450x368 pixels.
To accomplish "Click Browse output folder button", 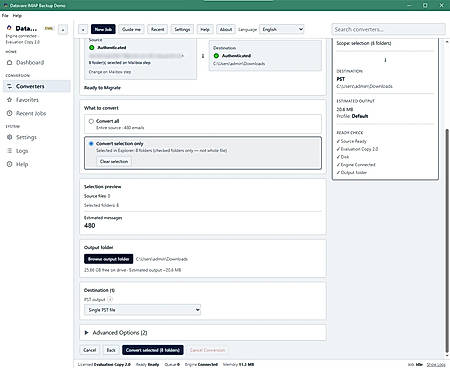I will [x=108, y=259].
